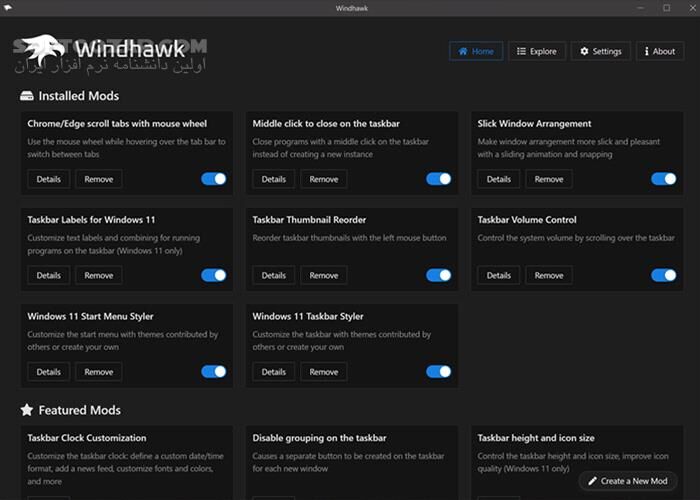
Task: Open Details for Middle click to close mod
Action: [x=274, y=179]
